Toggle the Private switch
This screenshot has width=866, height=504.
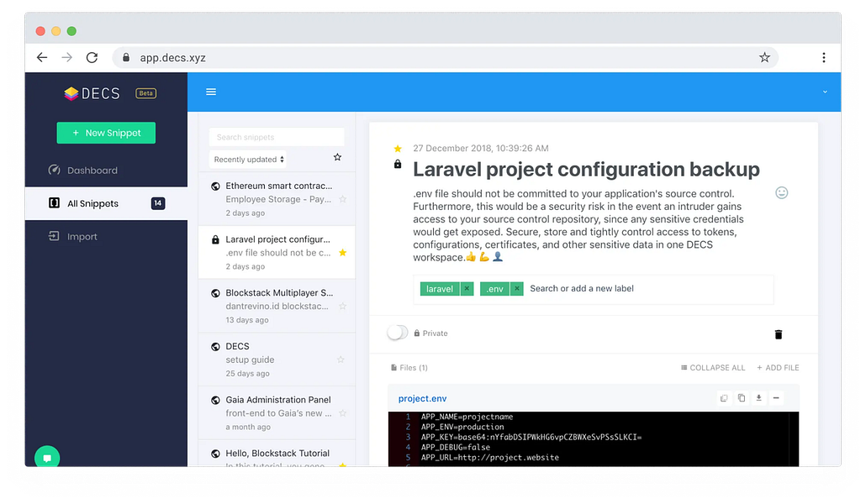397,333
